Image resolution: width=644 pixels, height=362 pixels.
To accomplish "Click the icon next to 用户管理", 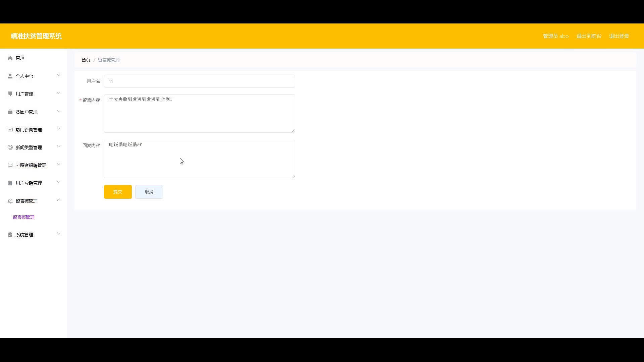I will 10,94.
